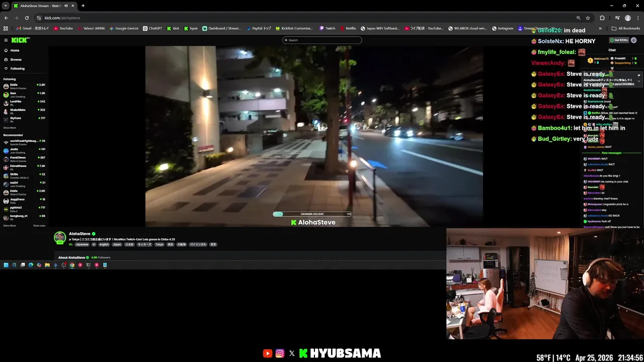This screenshot has height=362, width=644.
Task: Open the Kick hamburger menu
Action: 6,40
